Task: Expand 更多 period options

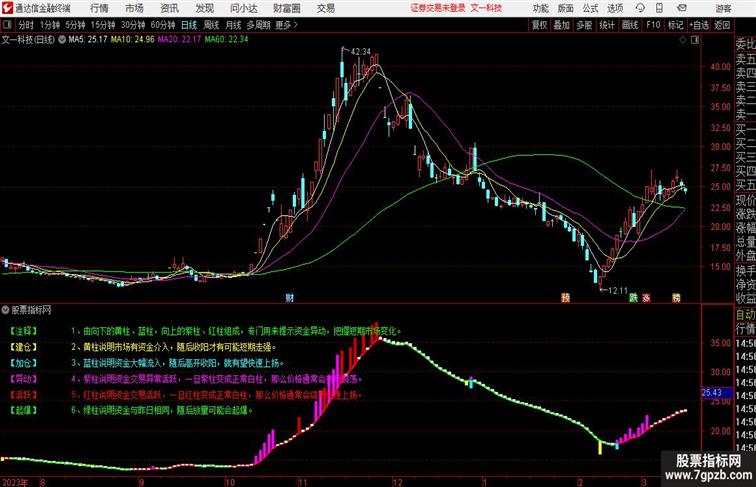Action: coord(286,25)
